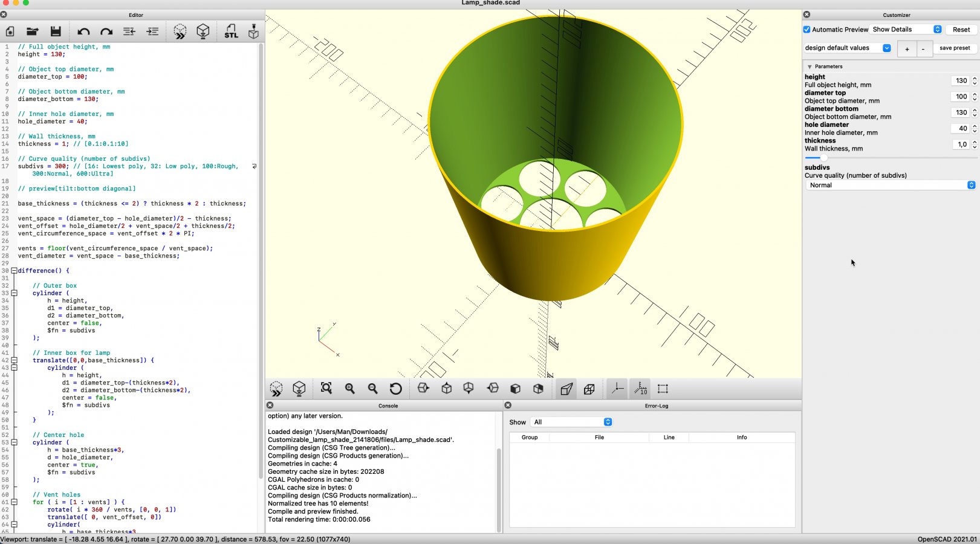
Task: Uncheck the Automatic Preview checkbox
Action: [806, 30]
